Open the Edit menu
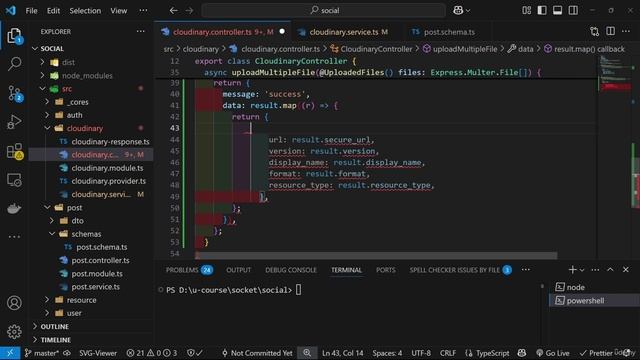640x360 pixels. click(x=53, y=11)
